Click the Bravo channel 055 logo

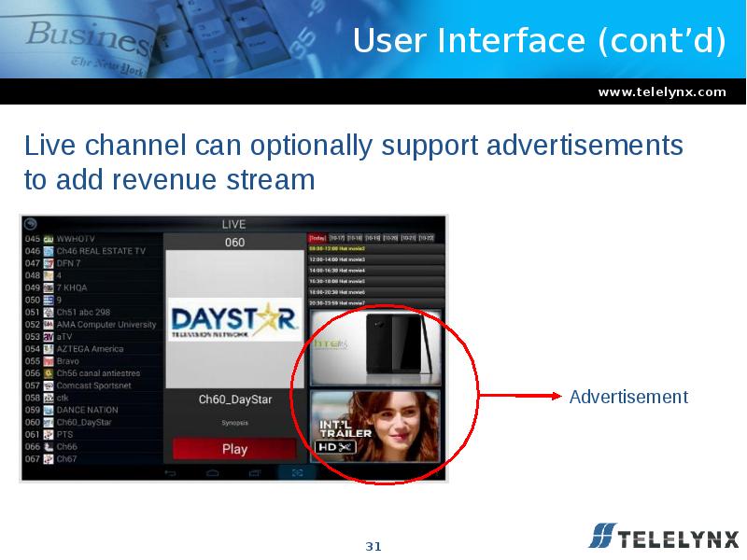(x=49, y=361)
